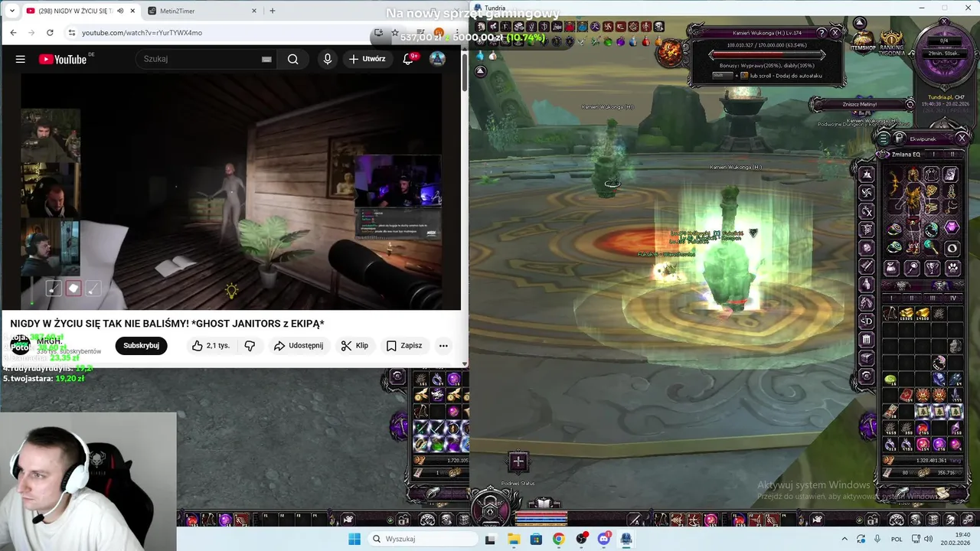Open Chrome tab search dropdown arrow
Viewport: 980px width, 551px height.
pos(11,11)
